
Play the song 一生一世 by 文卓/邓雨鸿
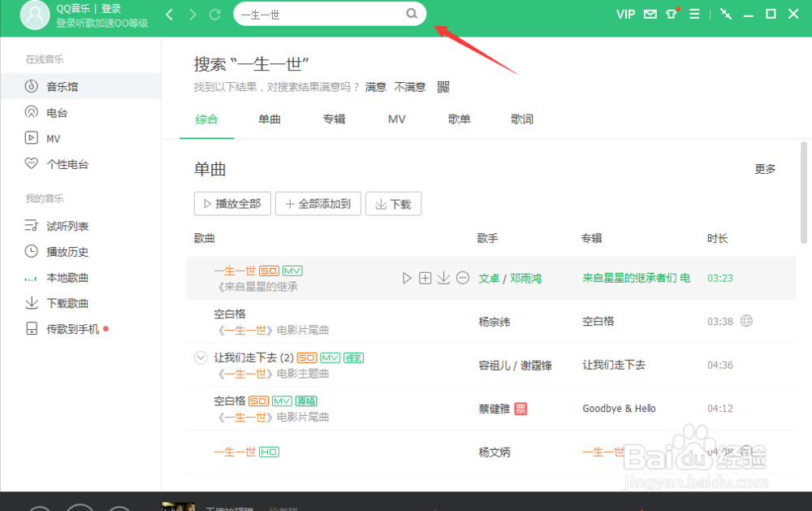[407, 277]
